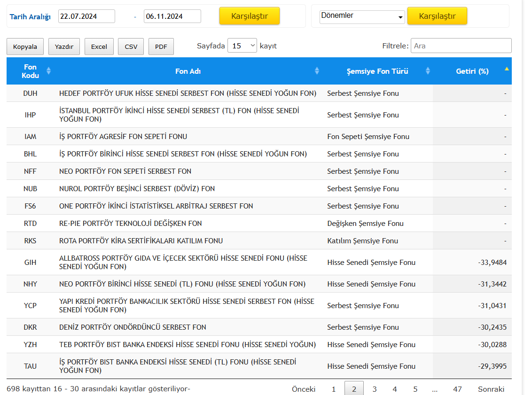Viewport: 532px width, 395px height.
Task: Sort by Şemsiye Fon Türü arrows
Action: pyautogui.click(x=428, y=71)
